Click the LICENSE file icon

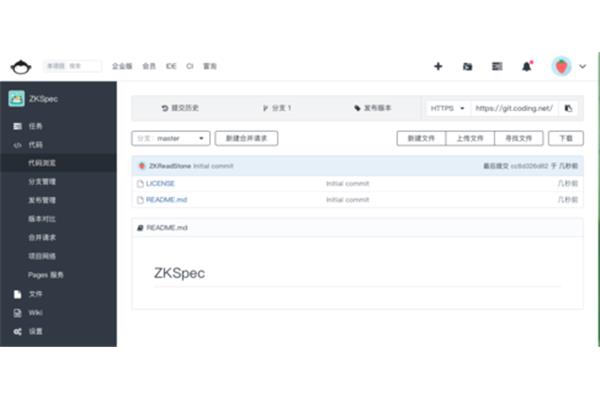pyautogui.click(x=140, y=184)
